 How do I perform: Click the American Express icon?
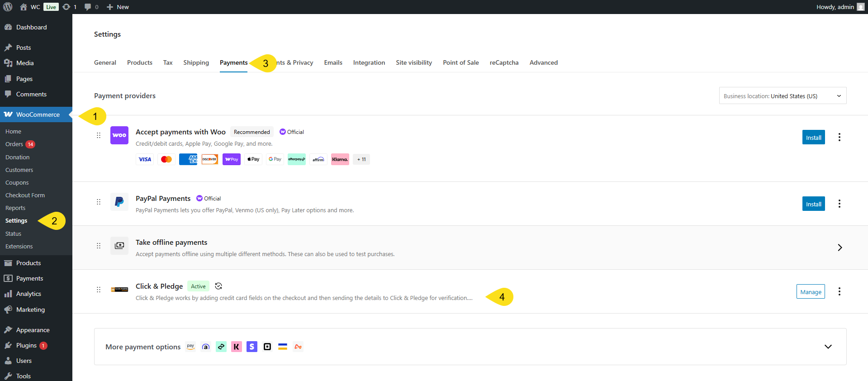pyautogui.click(x=188, y=159)
